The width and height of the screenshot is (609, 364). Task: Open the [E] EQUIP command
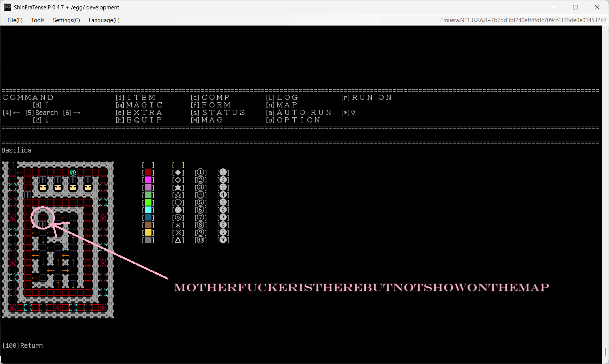pos(139,120)
